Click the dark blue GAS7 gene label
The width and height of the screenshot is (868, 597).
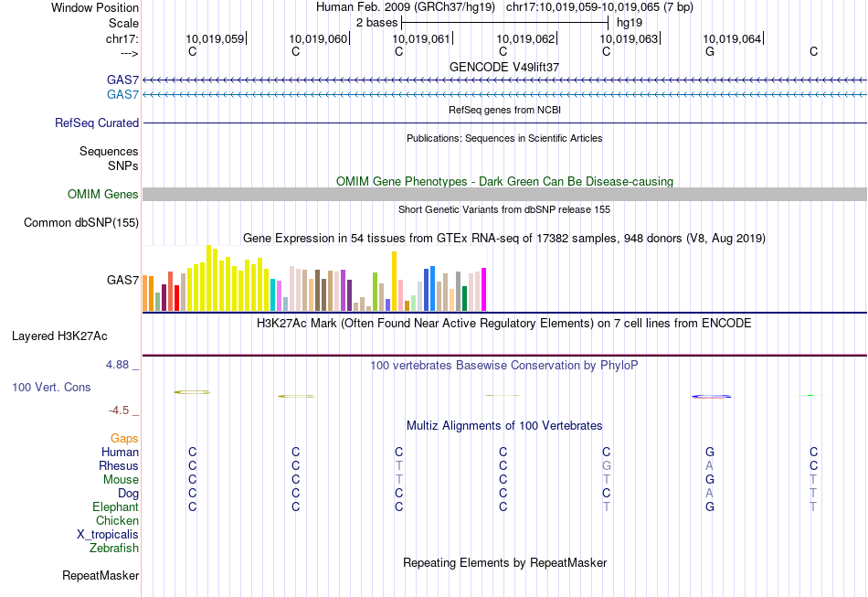pyautogui.click(x=122, y=80)
